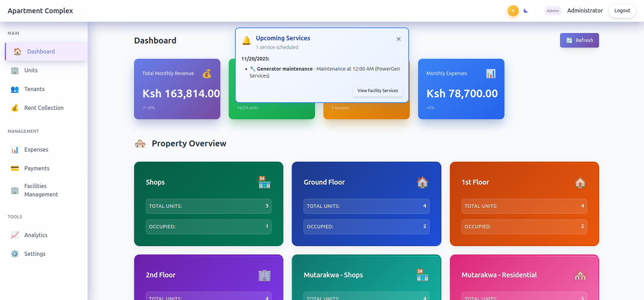The height and width of the screenshot is (300, 644).
Task: Click the Logout button
Action: pos(622,11)
